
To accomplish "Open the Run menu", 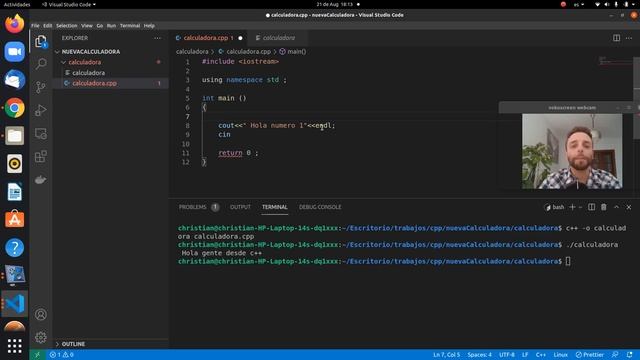I will [x=111, y=26].
